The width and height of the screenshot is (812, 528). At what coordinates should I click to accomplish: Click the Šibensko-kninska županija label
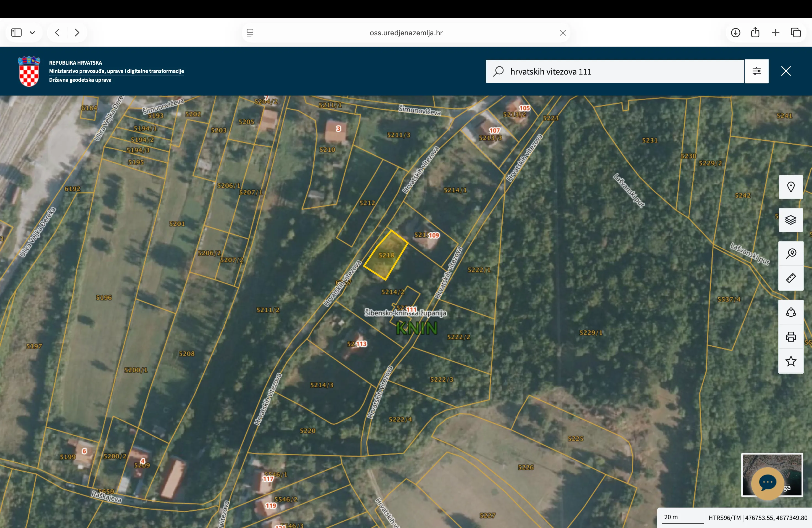[405, 313]
